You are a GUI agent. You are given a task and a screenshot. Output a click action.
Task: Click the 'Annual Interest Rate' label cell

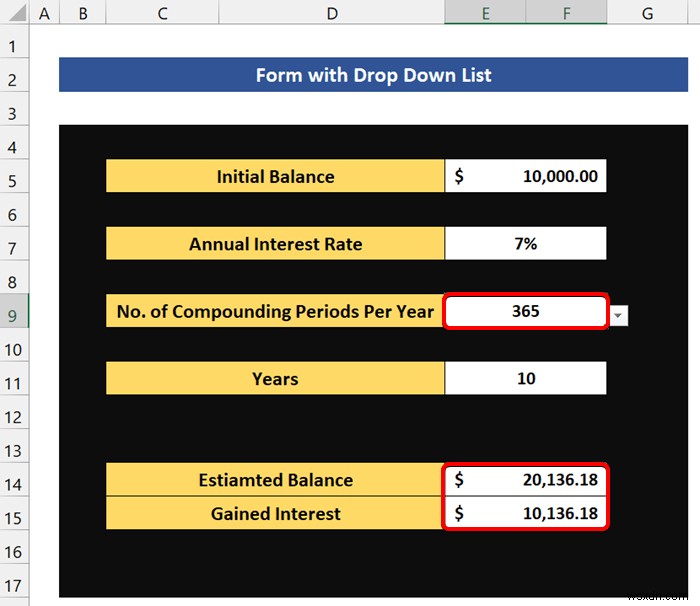click(x=275, y=243)
